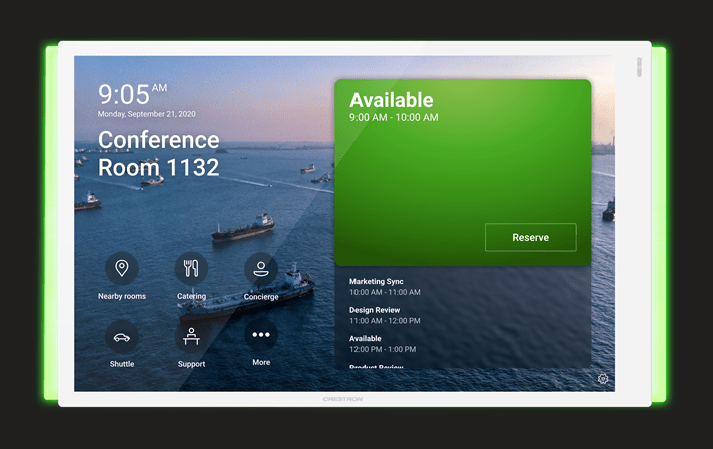This screenshot has width=713, height=449.
Task: Click the 11:00 AM - 12:00 PM time
Action: pyautogui.click(x=385, y=321)
